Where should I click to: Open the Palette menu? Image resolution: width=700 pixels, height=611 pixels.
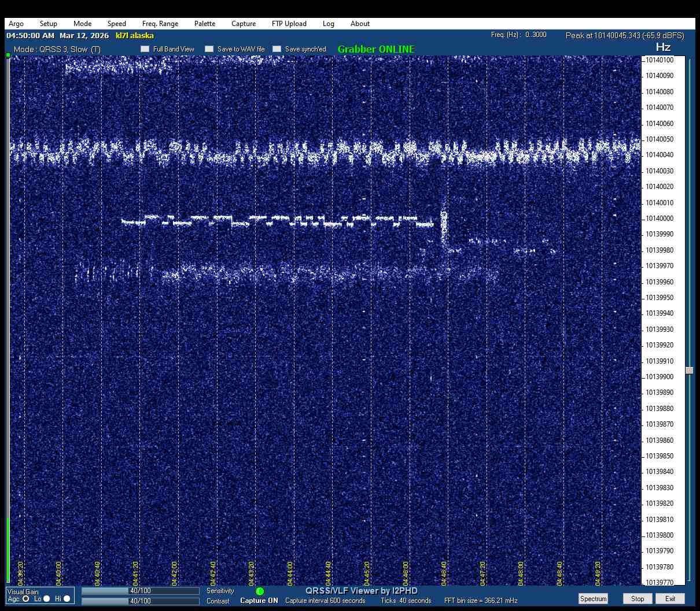pos(205,24)
